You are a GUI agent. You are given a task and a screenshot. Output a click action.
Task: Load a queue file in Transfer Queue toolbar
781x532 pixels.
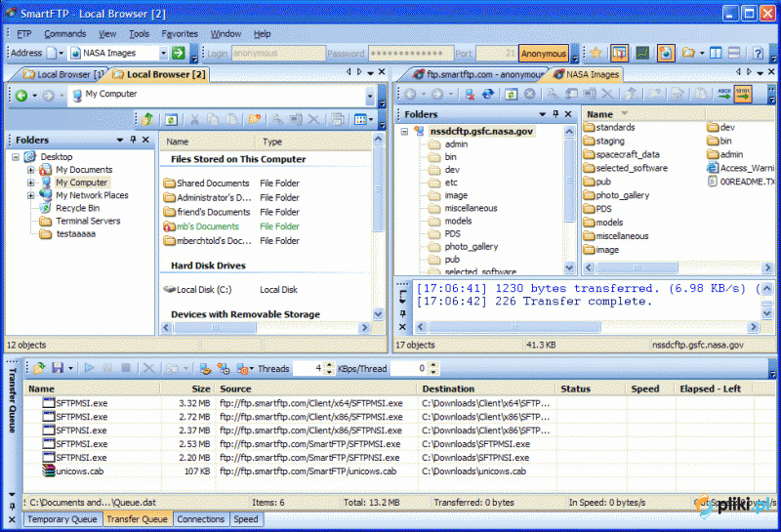pyautogui.click(x=39, y=369)
